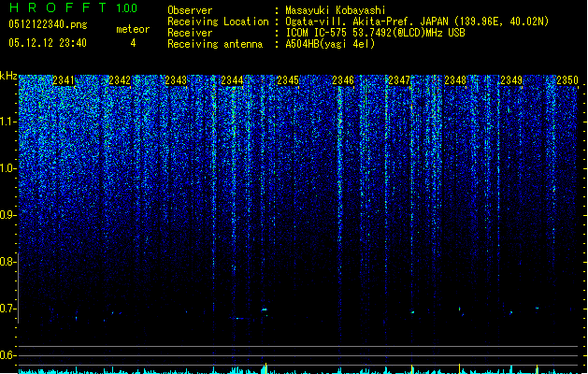Click the 2348 time marker
This screenshot has width=588, height=374.
click(x=455, y=80)
